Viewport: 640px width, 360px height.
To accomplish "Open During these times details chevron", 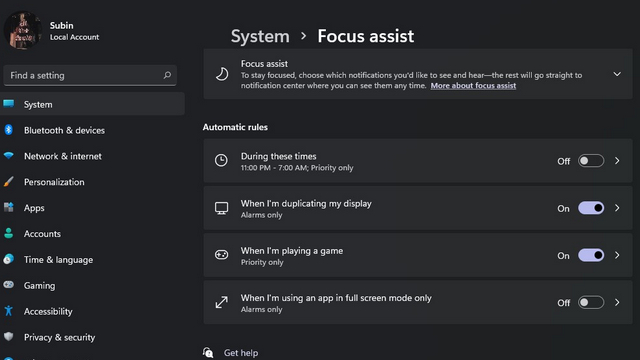I will click(617, 161).
